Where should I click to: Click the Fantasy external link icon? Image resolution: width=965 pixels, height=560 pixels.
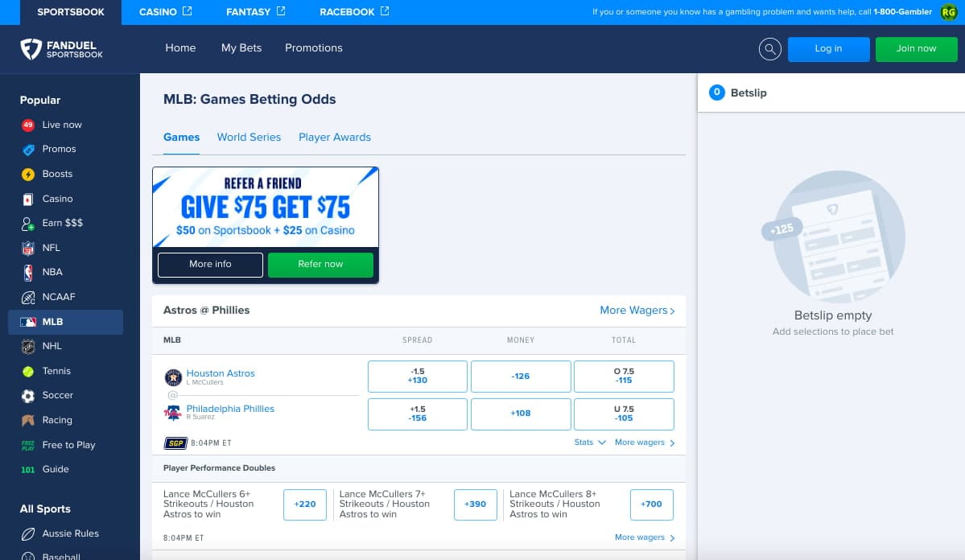click(281, 11)
